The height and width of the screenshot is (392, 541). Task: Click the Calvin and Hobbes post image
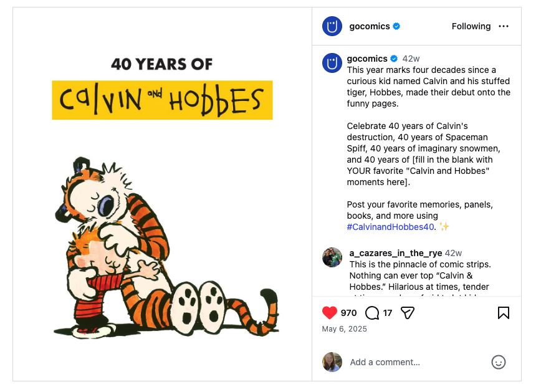[161, 193]
